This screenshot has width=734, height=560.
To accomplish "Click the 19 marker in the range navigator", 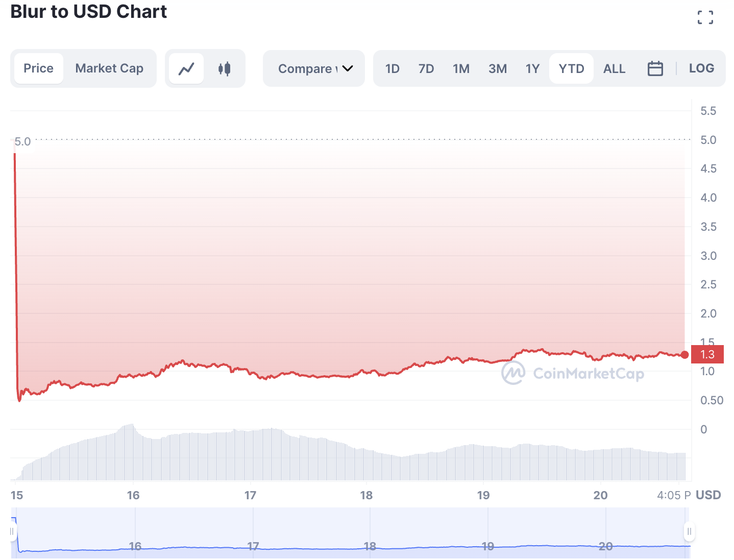I will (x=488, y=546).
